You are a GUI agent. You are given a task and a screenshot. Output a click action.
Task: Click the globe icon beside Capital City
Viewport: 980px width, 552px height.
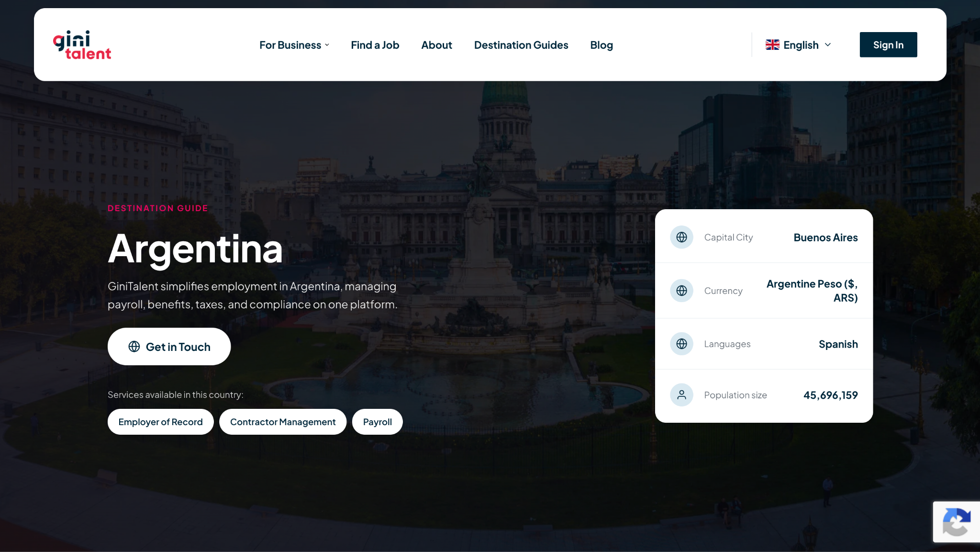tap(681, 237)
